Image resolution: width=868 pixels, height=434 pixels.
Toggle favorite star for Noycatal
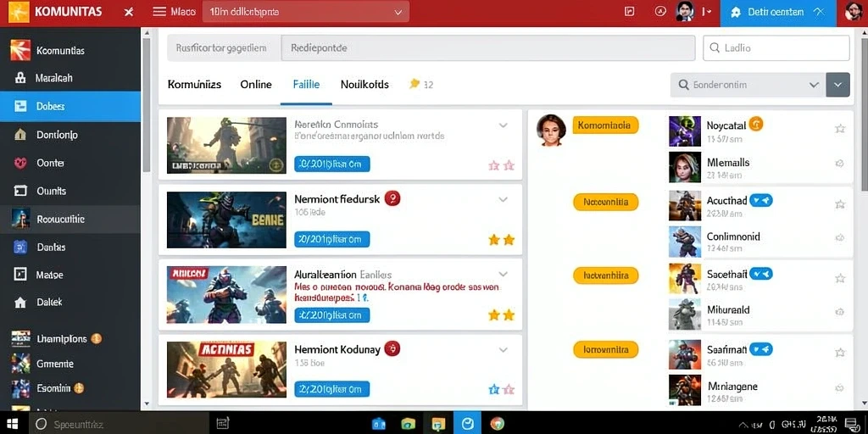pyautogui.click(x=840, y=129)
